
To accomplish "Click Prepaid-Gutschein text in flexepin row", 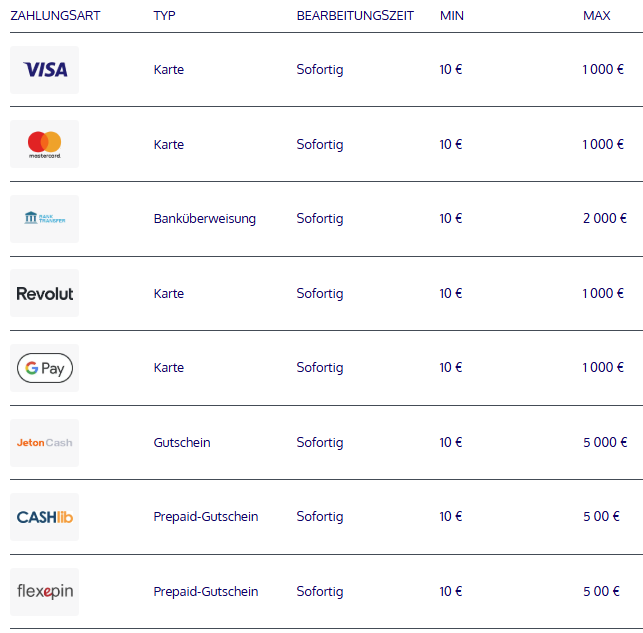I will (206, 592).
